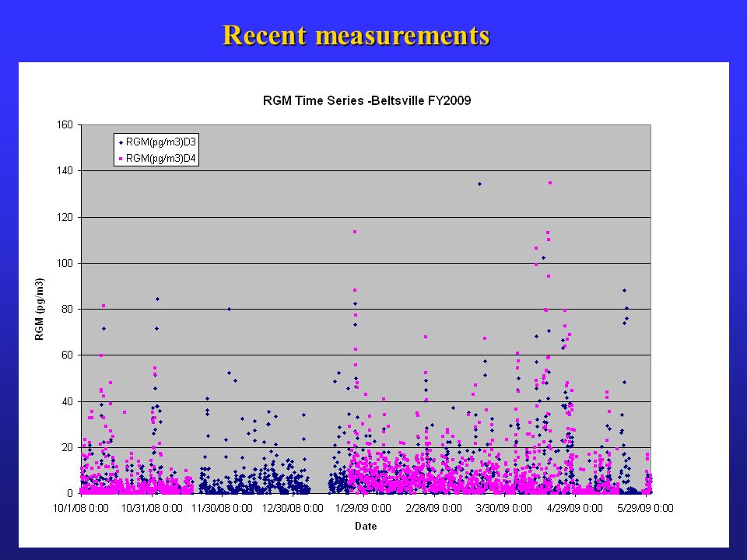
Task: Click the highest blue D3 point near 134
Action: coord(480,184)
